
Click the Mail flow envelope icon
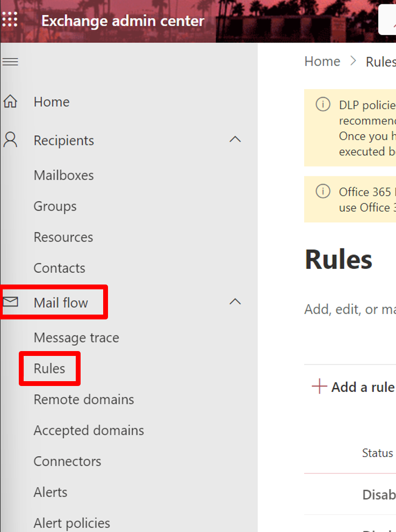pyautogui.click(x=11, y=302)
